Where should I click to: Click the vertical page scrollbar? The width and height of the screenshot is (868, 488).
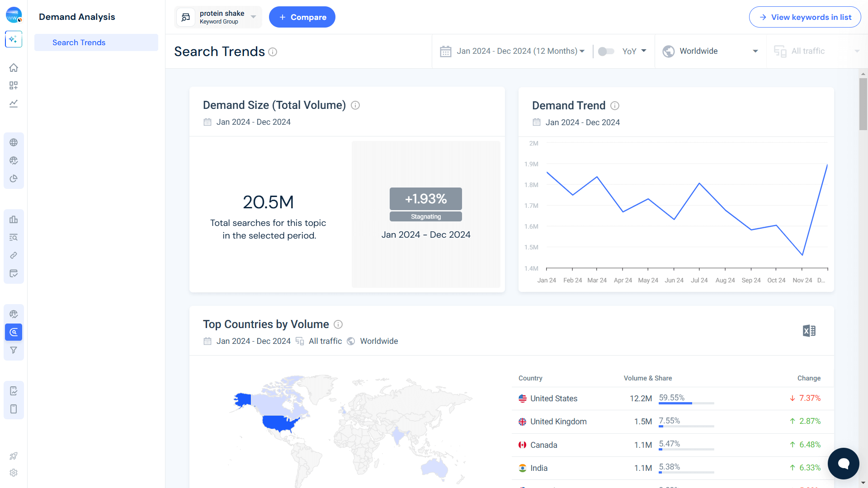click(x=863, y=104)
